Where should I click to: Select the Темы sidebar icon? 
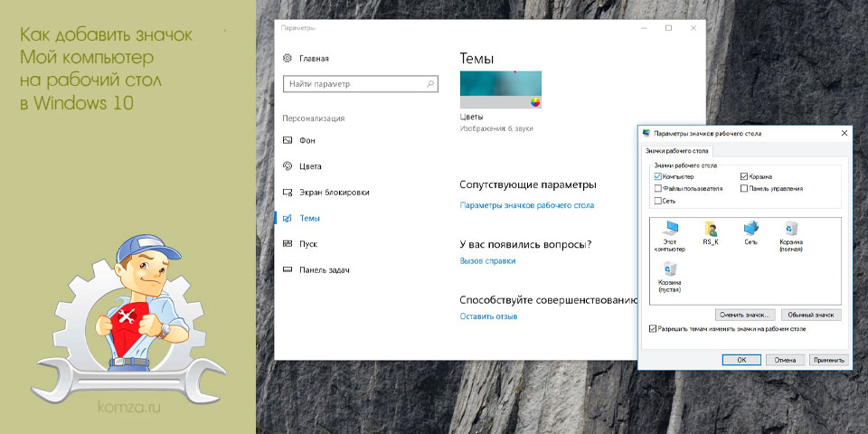pos(287,218)
